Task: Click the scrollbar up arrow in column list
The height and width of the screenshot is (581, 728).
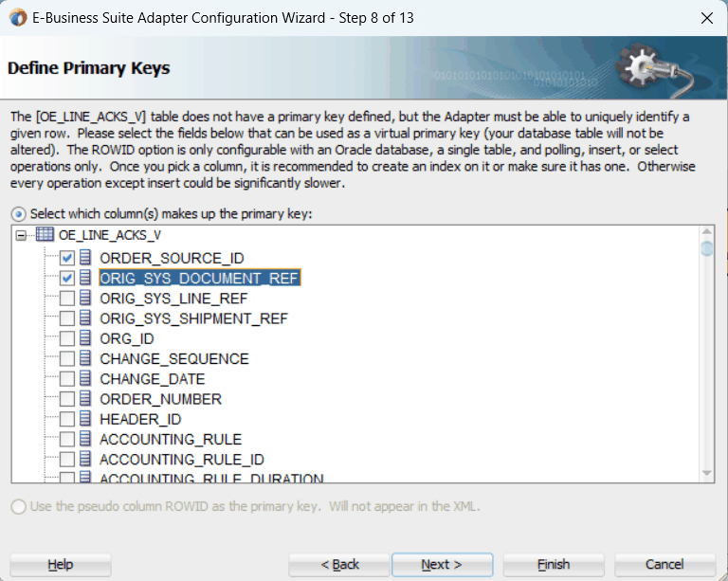Action: pyautogui.click(x=706, y=231)
